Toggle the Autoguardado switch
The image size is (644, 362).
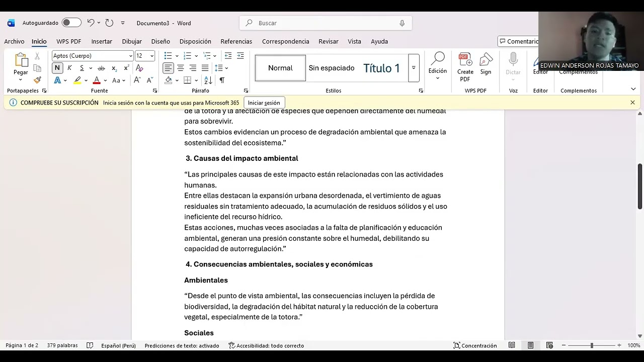tap(71, 23)
